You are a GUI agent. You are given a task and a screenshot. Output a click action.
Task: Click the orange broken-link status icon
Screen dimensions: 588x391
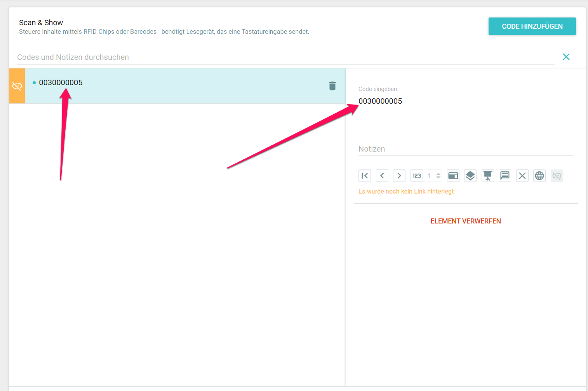17,86
